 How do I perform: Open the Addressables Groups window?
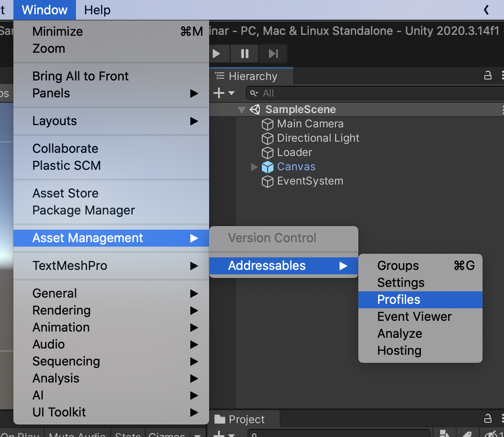pos(398,265)
